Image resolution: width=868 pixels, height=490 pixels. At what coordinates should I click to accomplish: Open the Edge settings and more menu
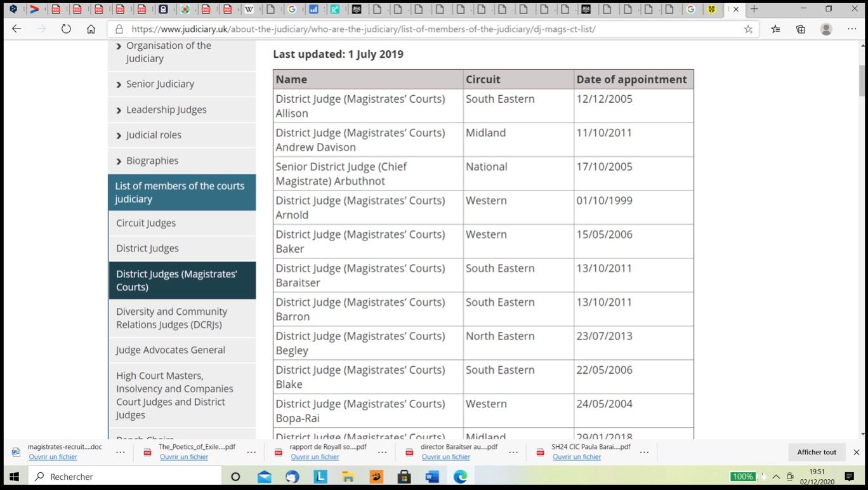pos(852,29)
